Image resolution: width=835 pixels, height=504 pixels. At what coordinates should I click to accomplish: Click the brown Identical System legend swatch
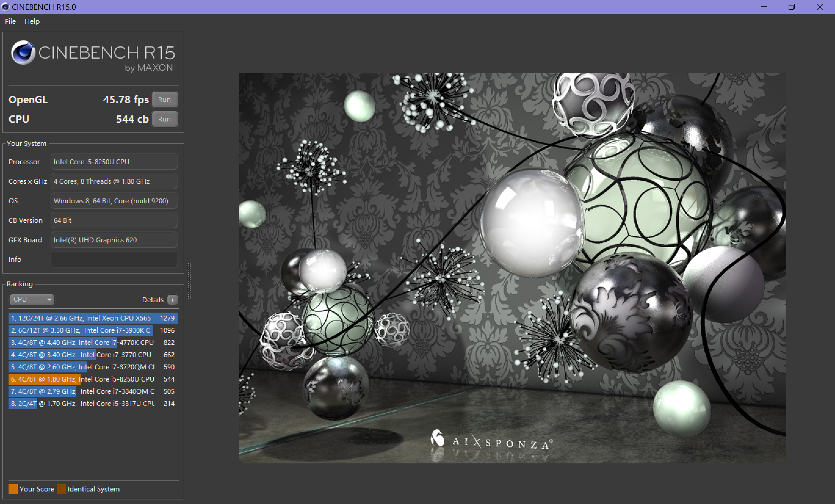pos(61,489)
